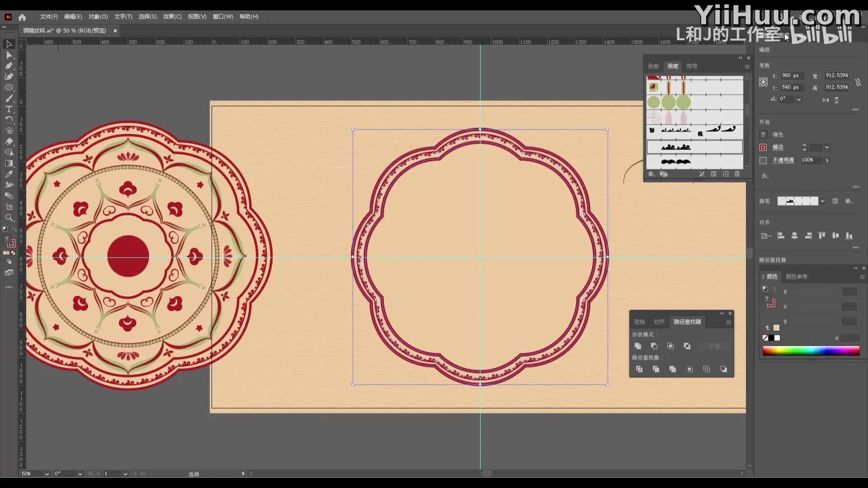Image resolution: width=868 pixels, height=488 pixels.
Task: Select the Selection tool in the toolbar
Action: [9, 44]
